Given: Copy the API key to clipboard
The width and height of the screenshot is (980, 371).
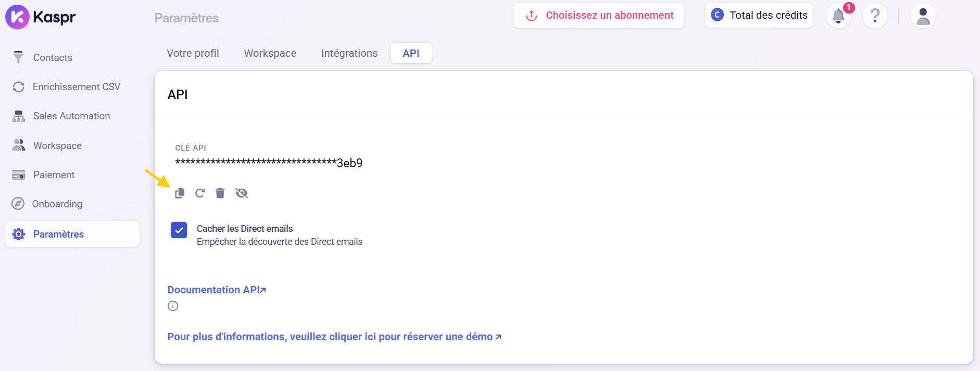Looking at the screenshot, I should point(180,193).
